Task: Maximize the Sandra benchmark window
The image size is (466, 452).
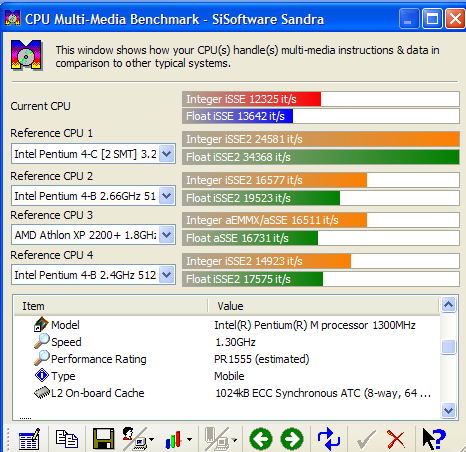Action: (x=432, y=19)
